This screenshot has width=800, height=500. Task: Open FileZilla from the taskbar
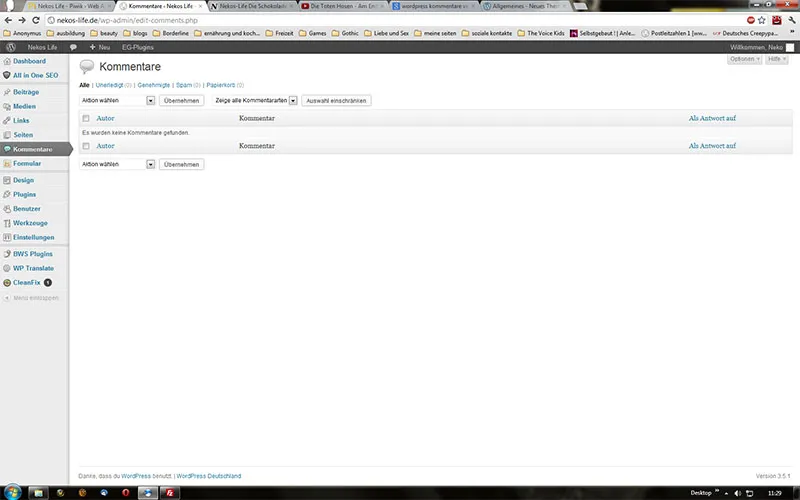pyautogui.click(x=170, y=492)
